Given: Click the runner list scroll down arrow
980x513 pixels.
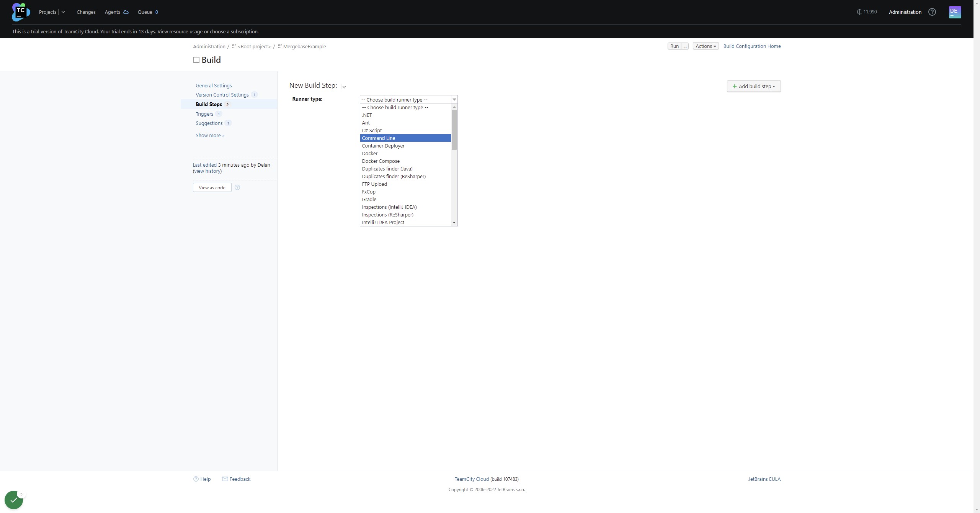Looking at the screenshot, I should click(x=454, y=223).
